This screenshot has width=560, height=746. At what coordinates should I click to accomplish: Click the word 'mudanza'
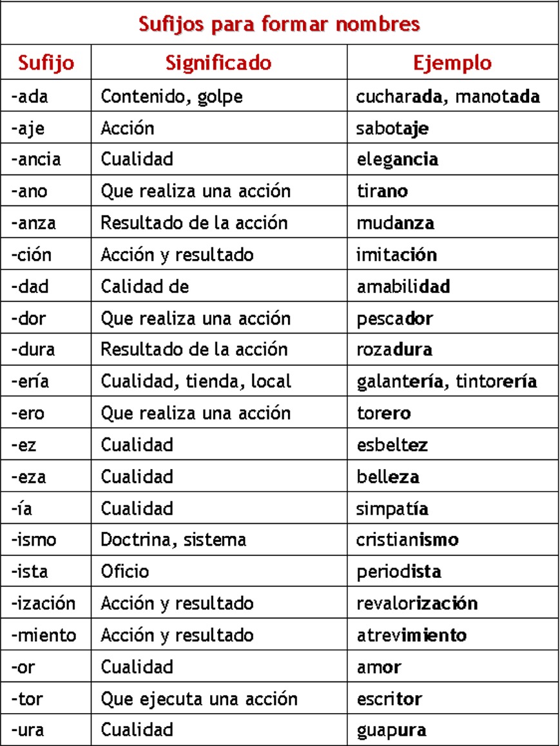[395, 223]
